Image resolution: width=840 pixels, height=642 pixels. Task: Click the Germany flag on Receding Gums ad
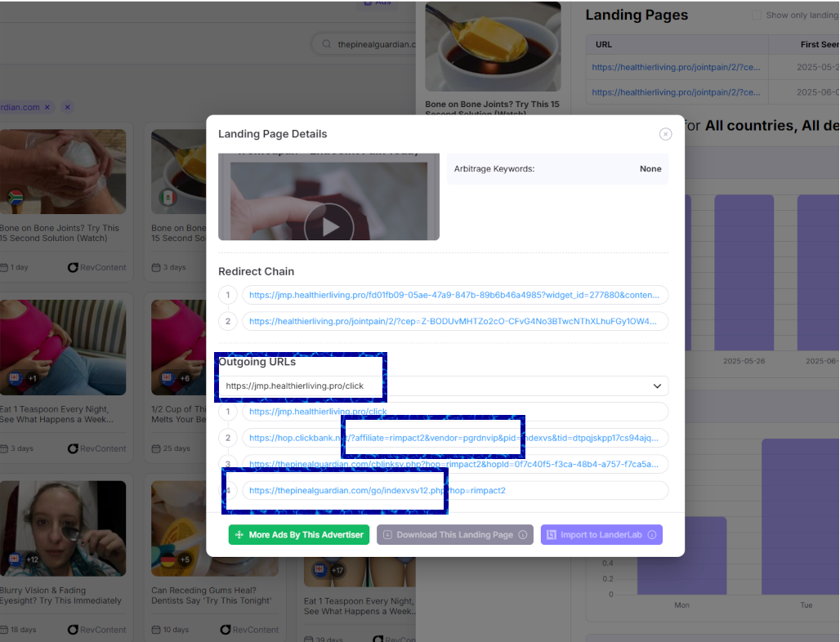[169, 560]
